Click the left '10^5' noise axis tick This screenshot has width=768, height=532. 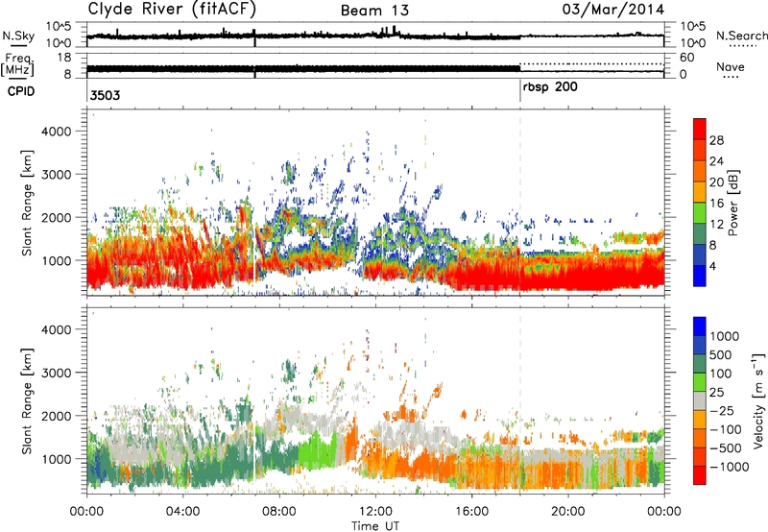59,26
